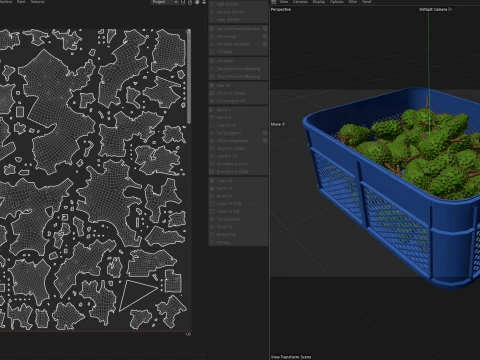Open the UV Rectangularize options gear

[265, 141]
